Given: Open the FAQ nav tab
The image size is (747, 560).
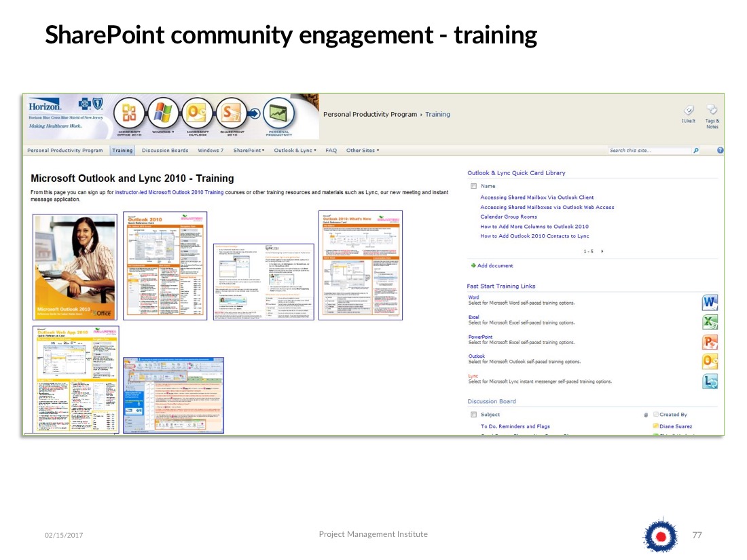Looking at the screenshot, I should [331, 151].
